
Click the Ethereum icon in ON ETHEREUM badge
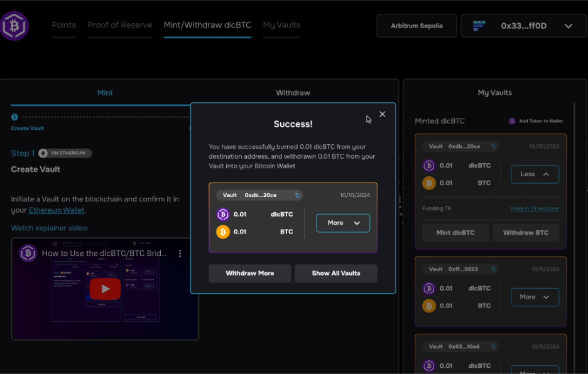click(x=43, y=153)
